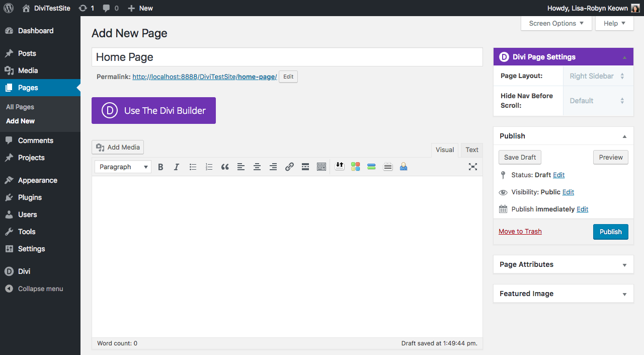This screenshot has height=355, width=644.
Task: Align text right
Action: click(x=273, y=167)
